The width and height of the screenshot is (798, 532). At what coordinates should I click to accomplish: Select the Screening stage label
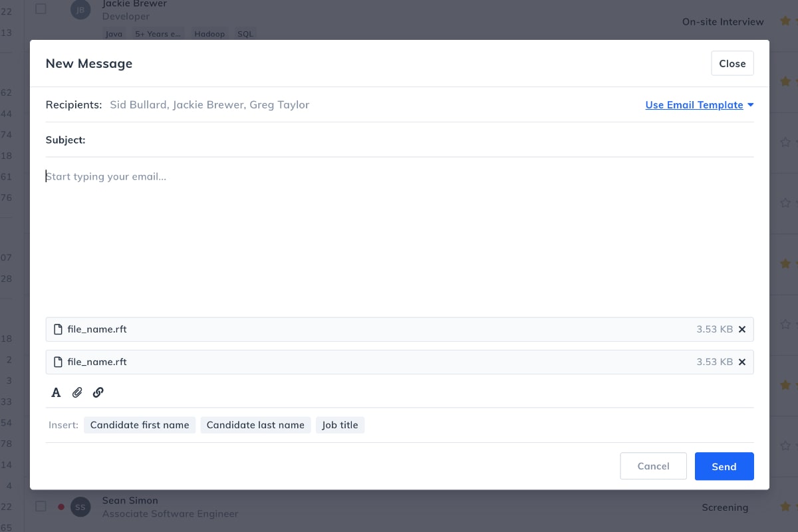tap(725, 507)
